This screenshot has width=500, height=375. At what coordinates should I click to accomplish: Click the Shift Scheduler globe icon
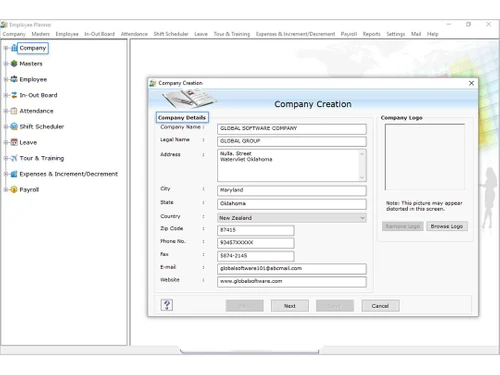[x=14, y=126]
